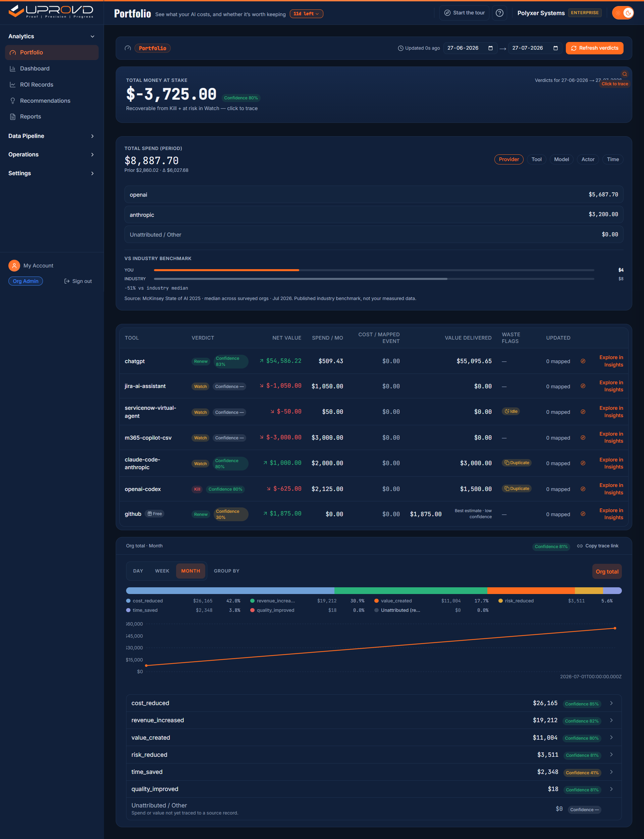Click Duplicate flag on claude-code-anthropic row
Image resolution: width=644 pixels, height=839 pixels.
(x=517, y=463)
